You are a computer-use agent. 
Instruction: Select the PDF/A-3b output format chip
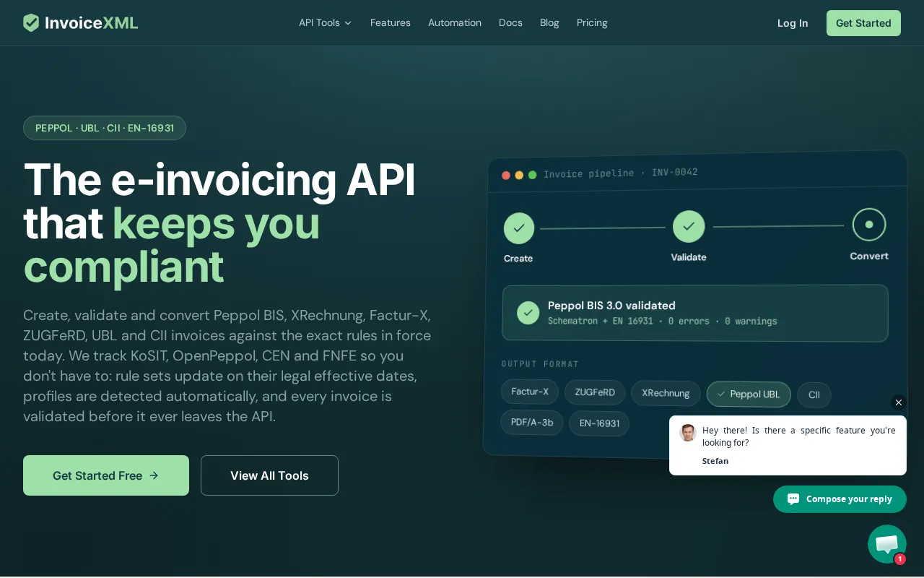(x=532, y=423)
